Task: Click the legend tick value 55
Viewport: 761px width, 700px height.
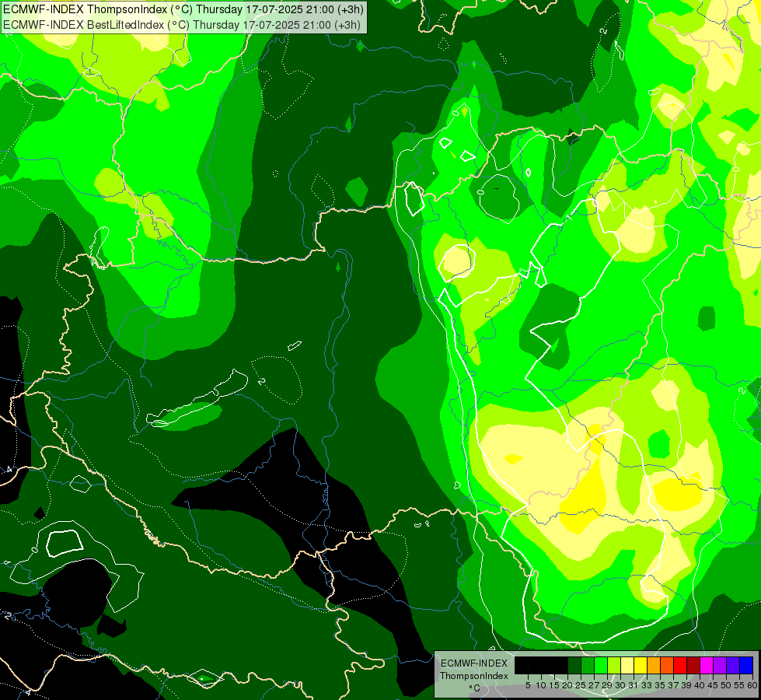Action: (740, 685)
